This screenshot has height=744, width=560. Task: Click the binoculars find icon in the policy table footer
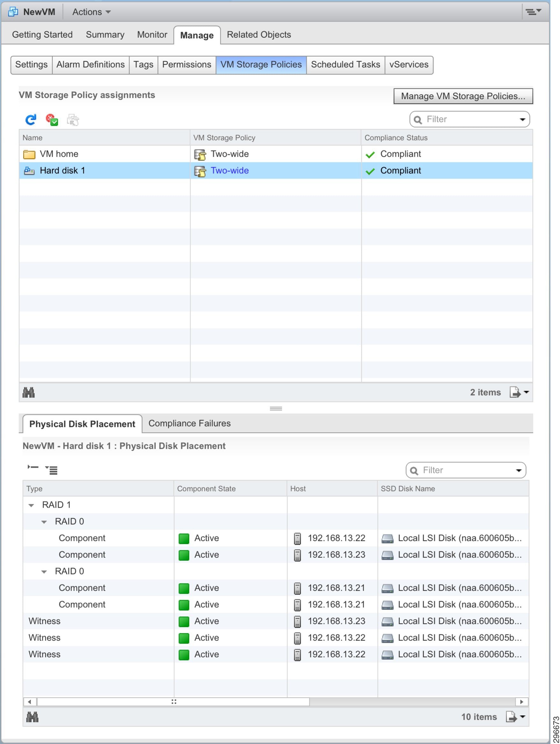click(x=29, y=392)
